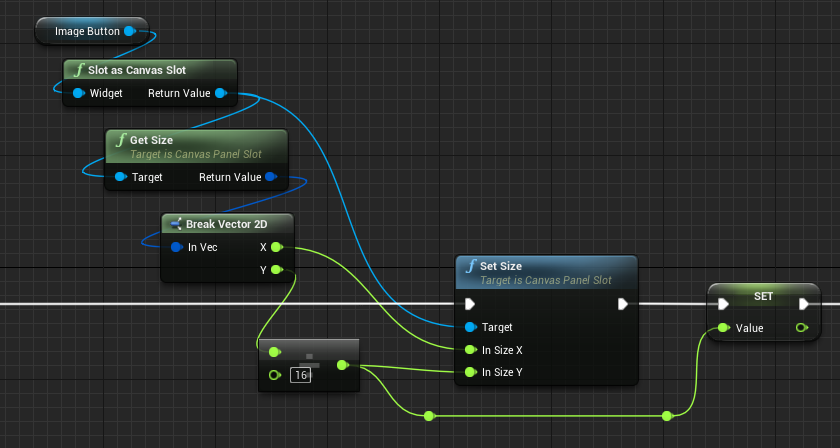Click the Get Size Return Value pin

coord(271,177)
